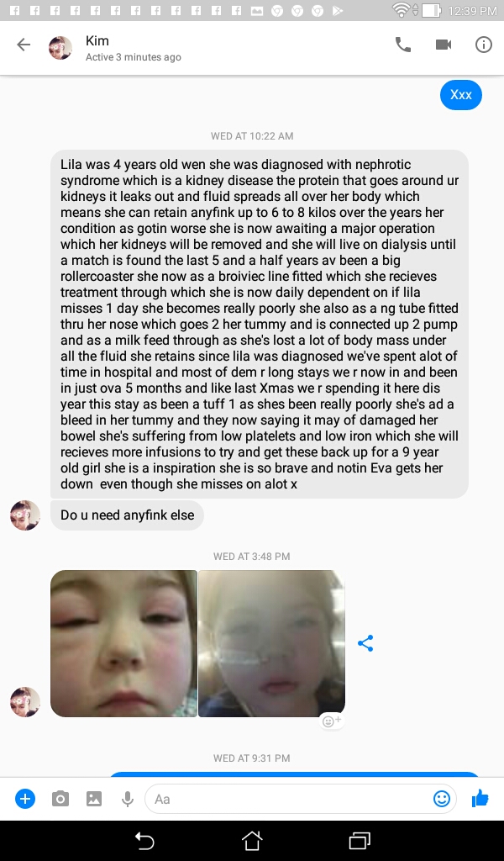Open the left close-up face photo
The width and height of the screenshot is (504, 861).
(x=124, y=643)
